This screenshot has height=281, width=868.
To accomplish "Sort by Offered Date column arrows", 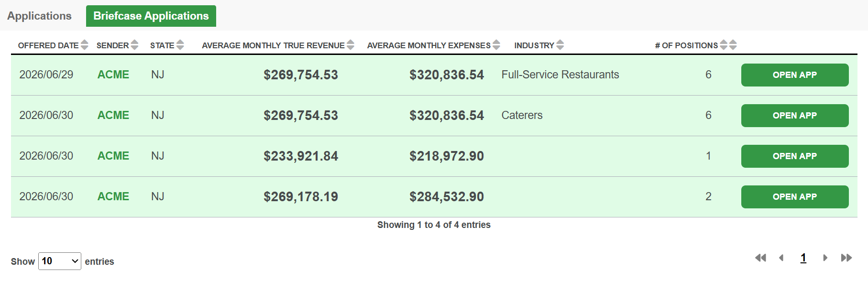I will coord(85,45).
